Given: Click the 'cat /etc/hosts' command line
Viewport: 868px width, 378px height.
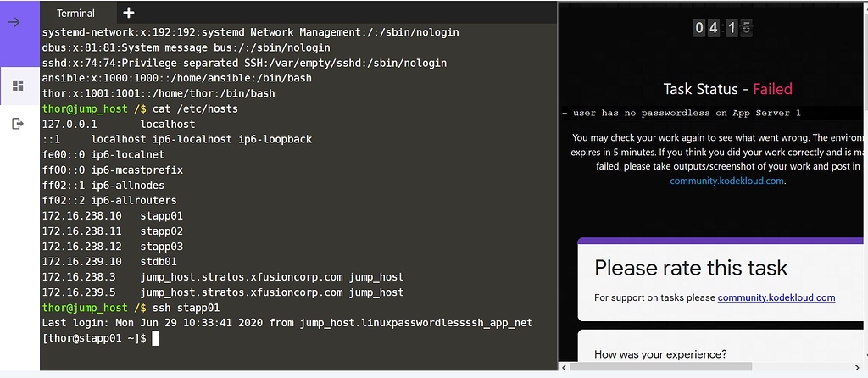Looking at the screenshot, I should click(x=198, y=108).
